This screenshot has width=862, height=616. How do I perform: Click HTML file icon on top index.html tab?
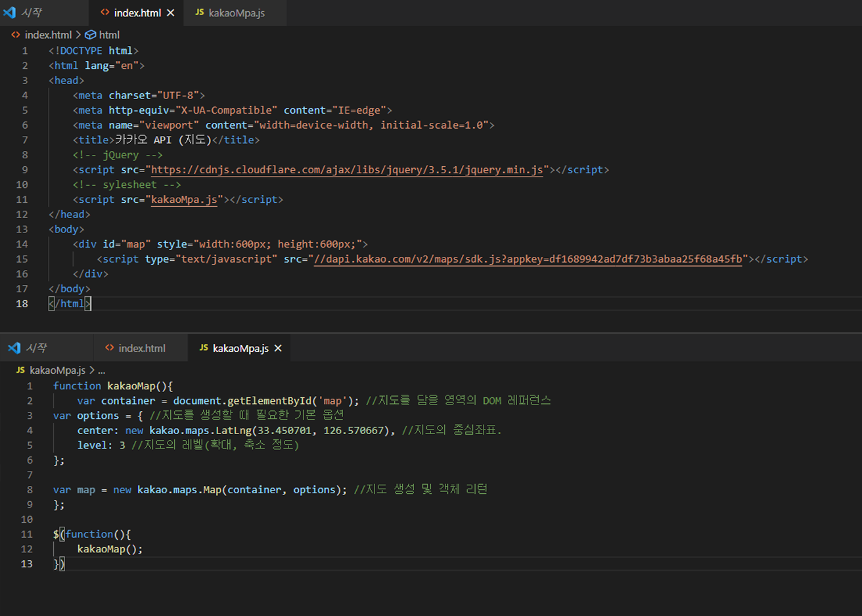pyautogui.click(x=105, y=12)
